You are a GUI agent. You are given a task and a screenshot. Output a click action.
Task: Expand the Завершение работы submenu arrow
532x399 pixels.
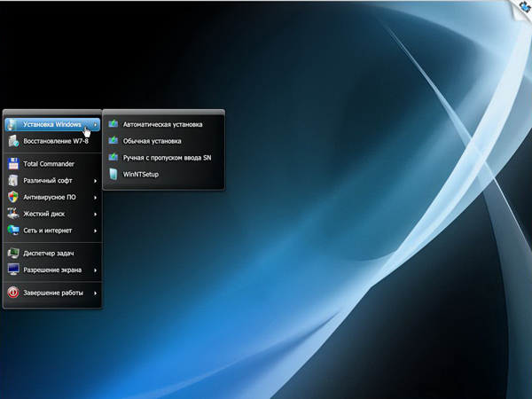point(96,293)
